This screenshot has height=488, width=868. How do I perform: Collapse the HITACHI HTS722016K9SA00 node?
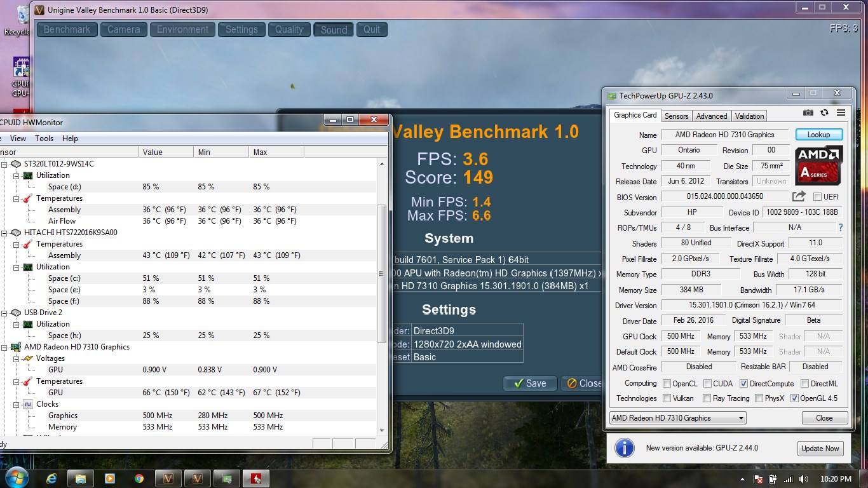(6, 233)
